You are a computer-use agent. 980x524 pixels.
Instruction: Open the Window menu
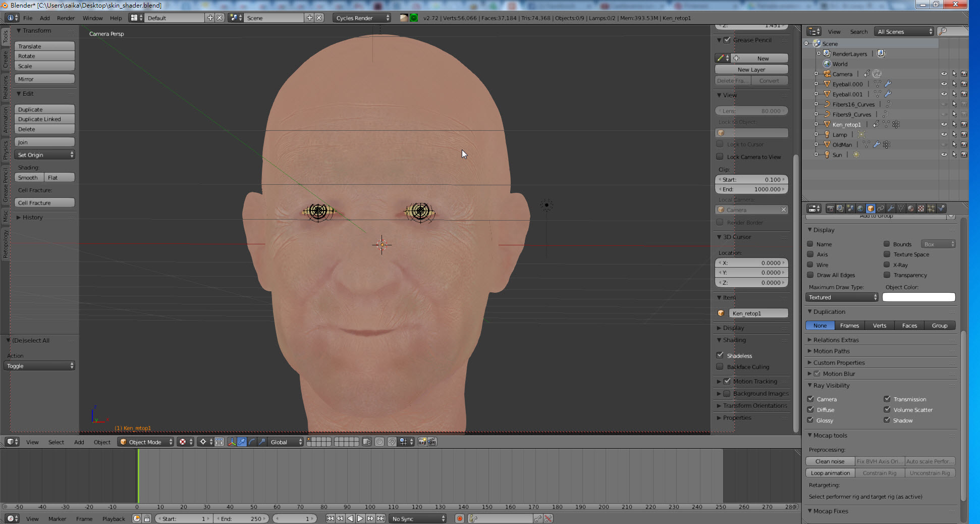(92, 18)
